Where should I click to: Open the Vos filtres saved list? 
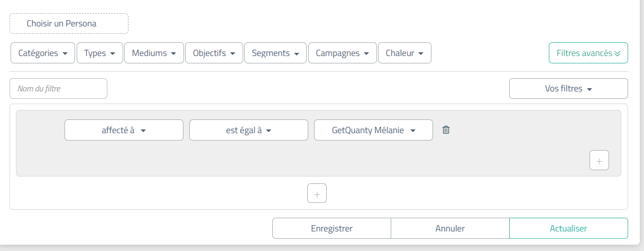coord(568,89)
